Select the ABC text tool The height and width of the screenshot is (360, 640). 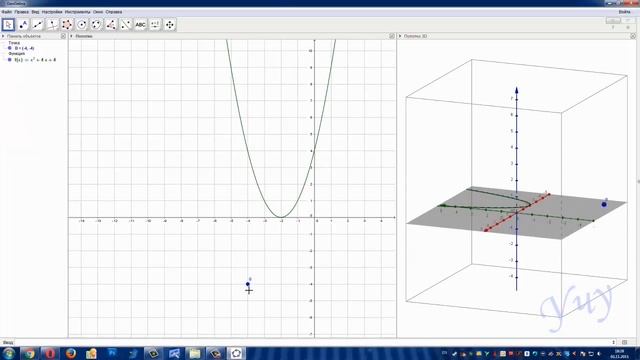point(140,25)
